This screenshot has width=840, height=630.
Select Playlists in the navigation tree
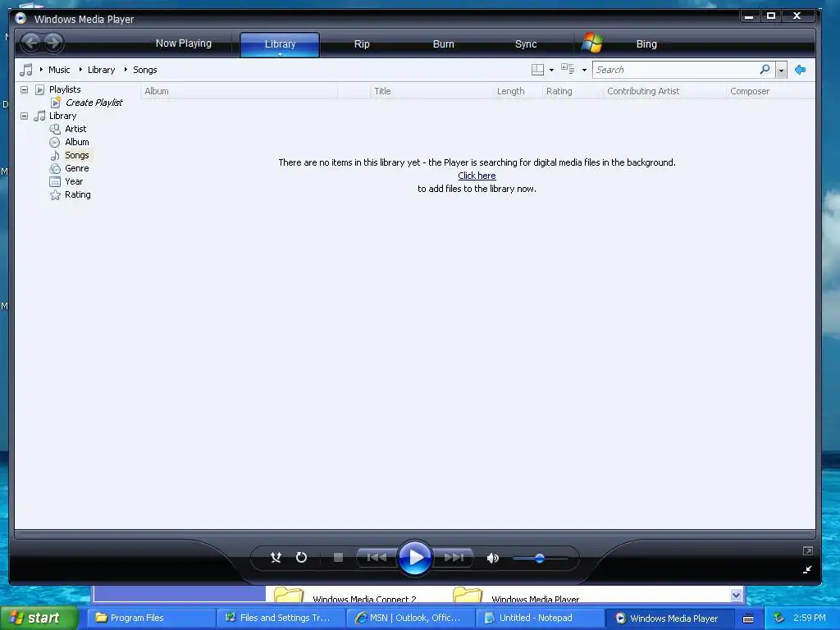coord(65,89)
